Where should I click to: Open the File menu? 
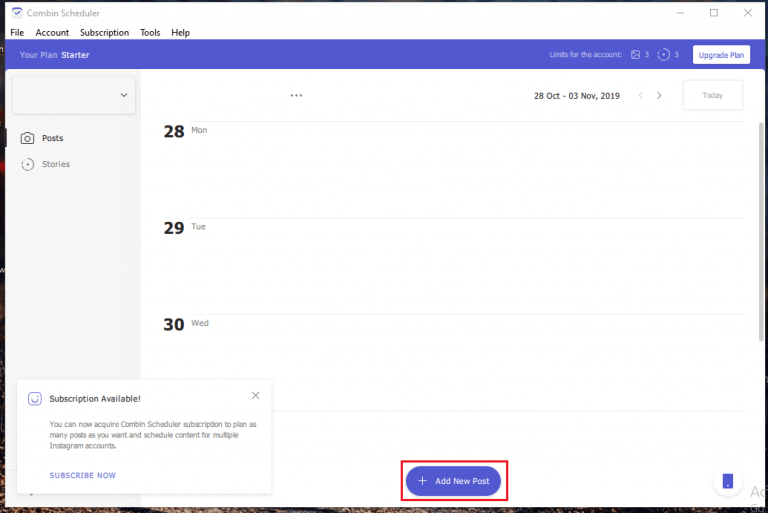click(x=17, y=33)
